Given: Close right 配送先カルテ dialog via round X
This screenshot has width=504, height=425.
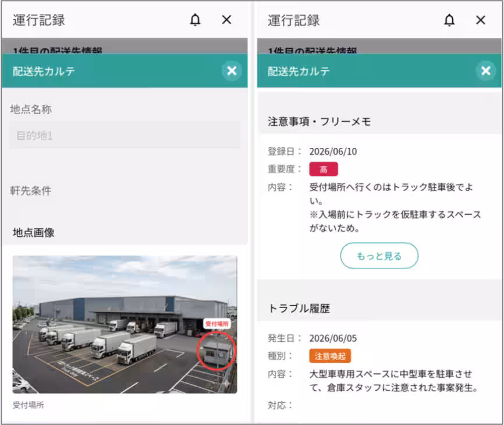Looking at the screenshot, I should 486,70.
